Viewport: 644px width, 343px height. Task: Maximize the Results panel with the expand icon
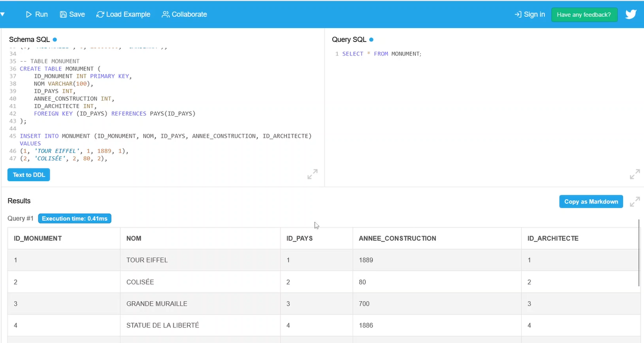(x=635, y=202)
